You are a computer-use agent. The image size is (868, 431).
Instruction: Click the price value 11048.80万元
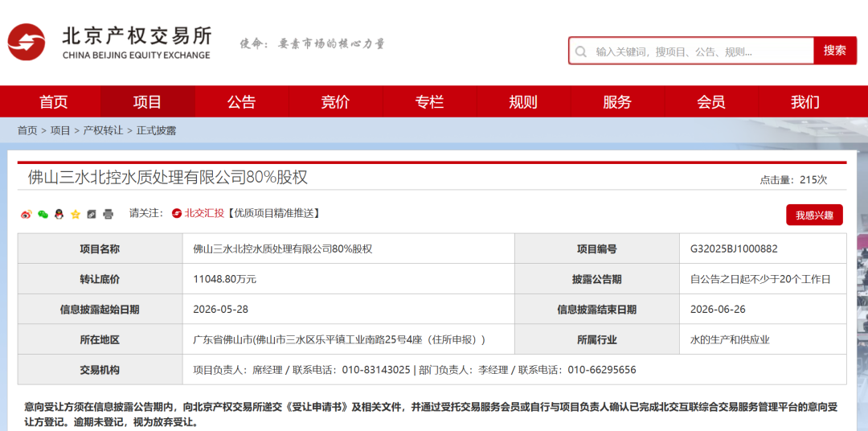[225, 279]
